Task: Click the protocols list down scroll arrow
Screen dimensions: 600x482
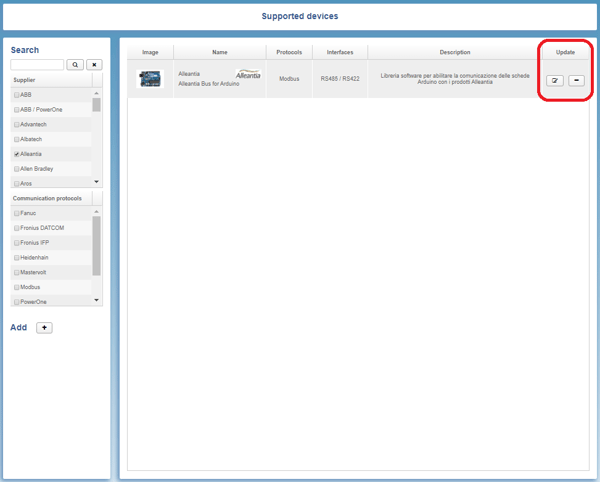Action: (x=96, y=300)
